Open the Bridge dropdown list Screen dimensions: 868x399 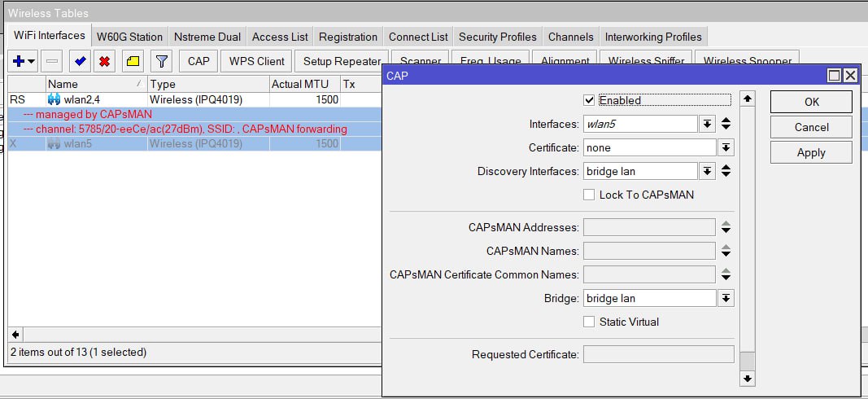pos(726,298)
